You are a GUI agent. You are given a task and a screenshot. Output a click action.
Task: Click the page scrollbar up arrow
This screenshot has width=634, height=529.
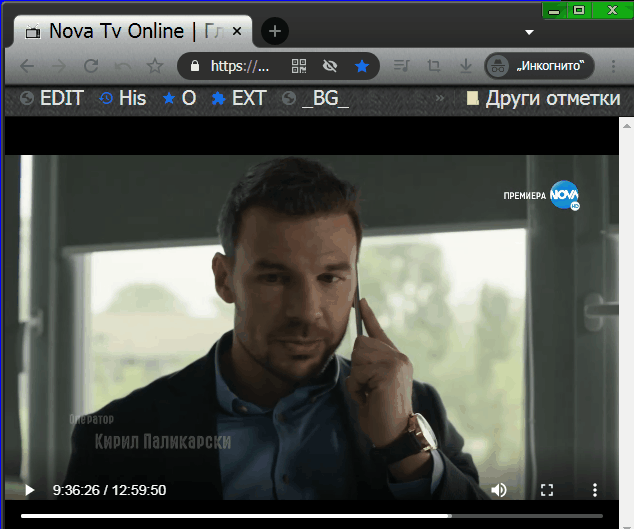tap(627, 126)
